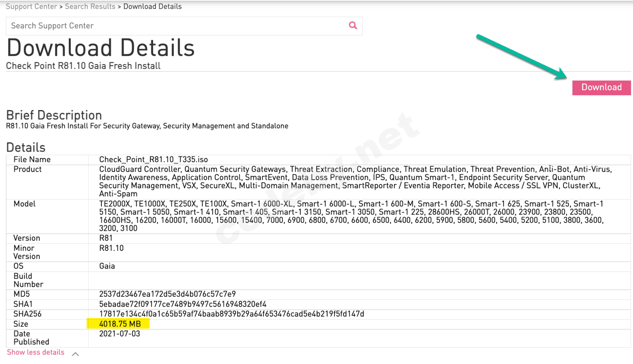Click the Check Point R81.10 Gaia Fresh Install subtitle

[83, 66]
